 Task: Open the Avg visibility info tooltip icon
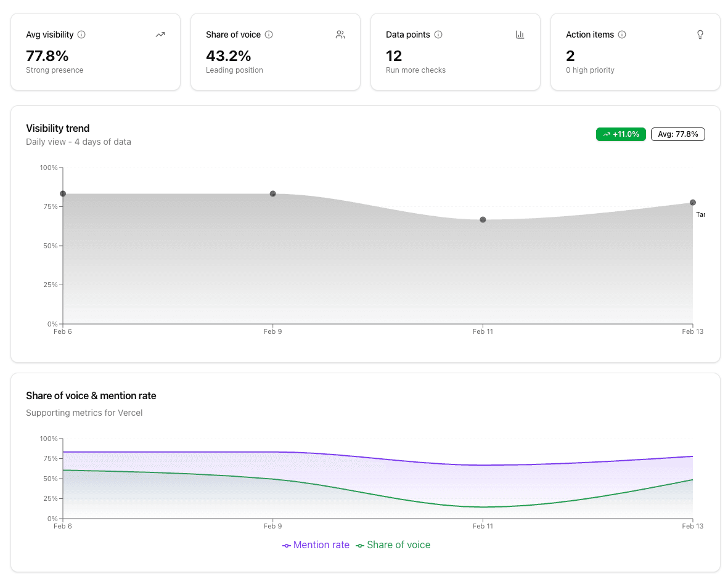[x=82, y=34]
